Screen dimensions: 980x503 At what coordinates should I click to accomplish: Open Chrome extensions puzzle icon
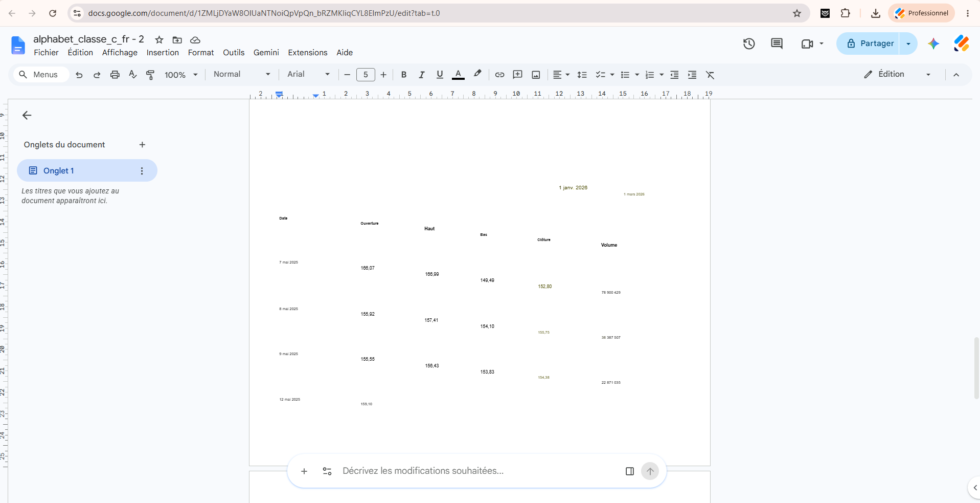(x=846, y=13)
